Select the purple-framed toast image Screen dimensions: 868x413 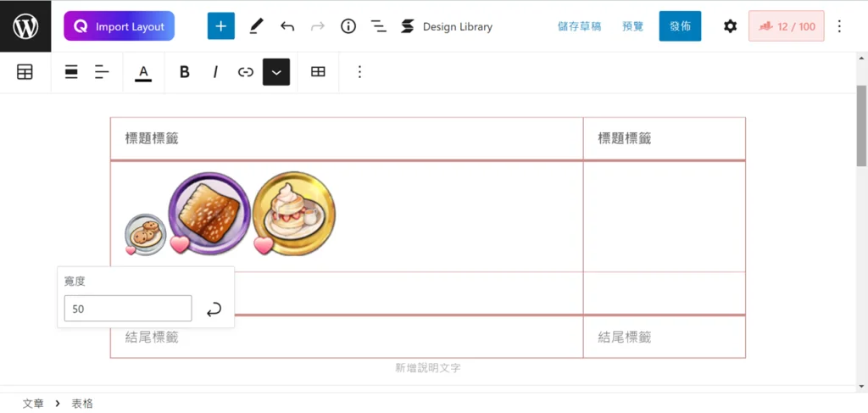point(209,213)
